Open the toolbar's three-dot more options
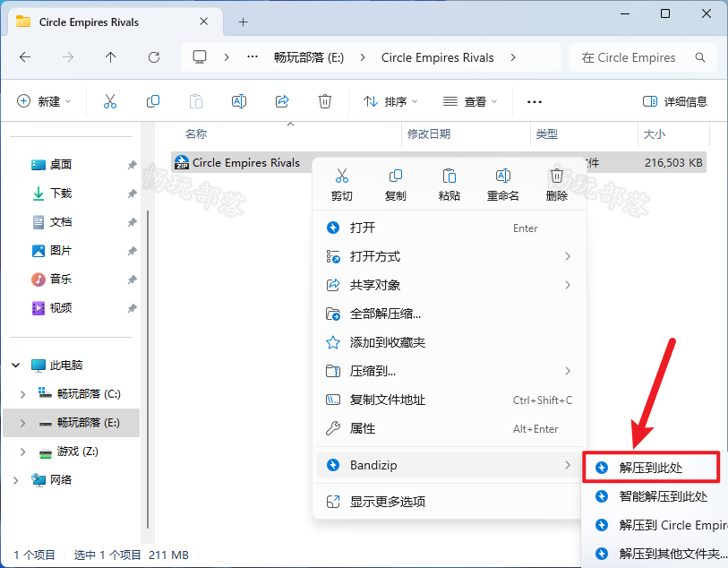 [x=535, y=102]
